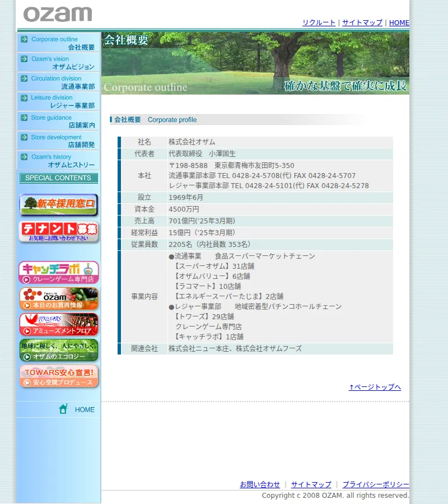Click the 会社概要 header banner image
This screenshot has height=504, width=448.
(255, 63)
